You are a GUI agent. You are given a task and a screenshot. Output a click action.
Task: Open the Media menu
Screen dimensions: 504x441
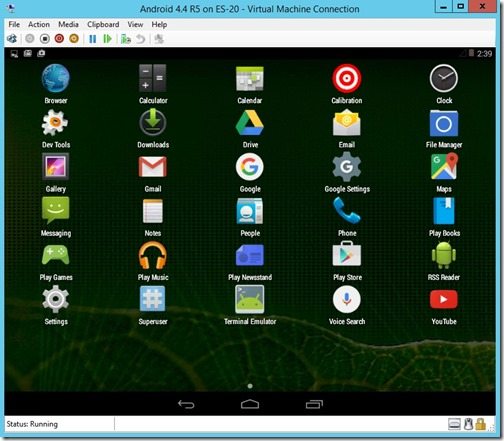click(68, 24)
